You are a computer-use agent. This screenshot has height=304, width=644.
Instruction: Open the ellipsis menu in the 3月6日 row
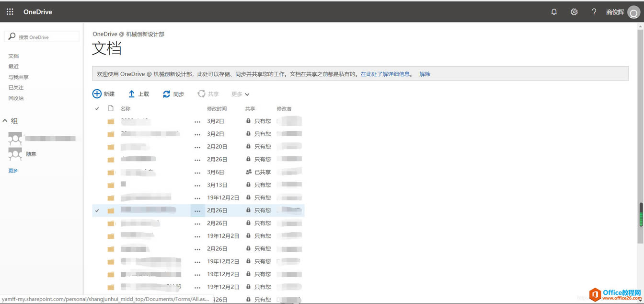click(x=197, y=173)
